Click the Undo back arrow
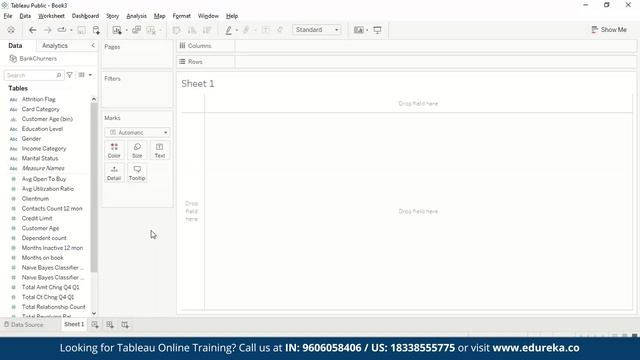The width and height of the screenshot is (640, 360). coord(33,30)
